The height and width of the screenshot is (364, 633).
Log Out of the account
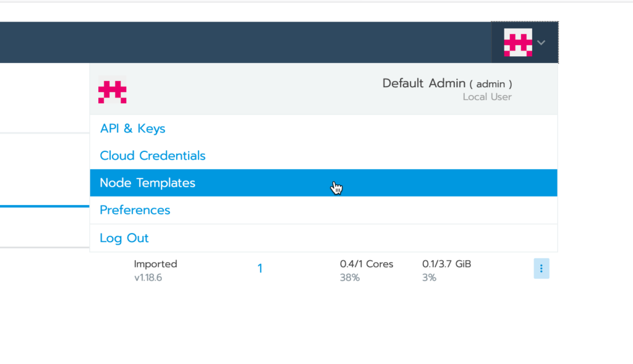point(124,238)
